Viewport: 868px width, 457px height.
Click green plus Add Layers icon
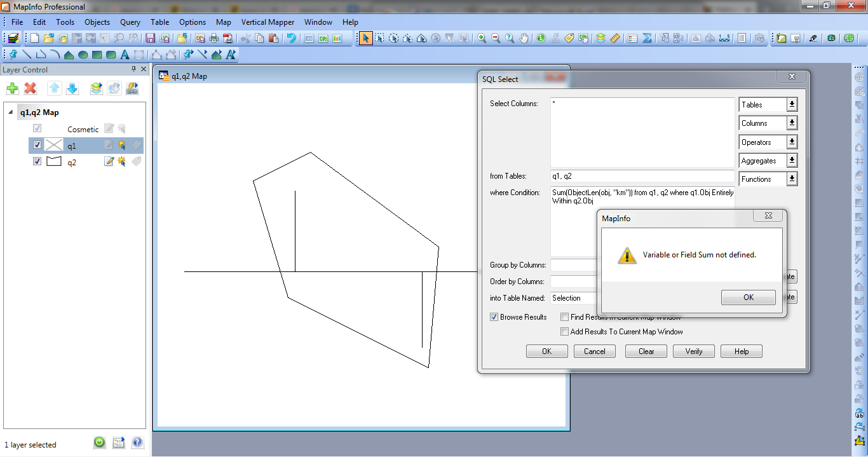click(12, 88)
